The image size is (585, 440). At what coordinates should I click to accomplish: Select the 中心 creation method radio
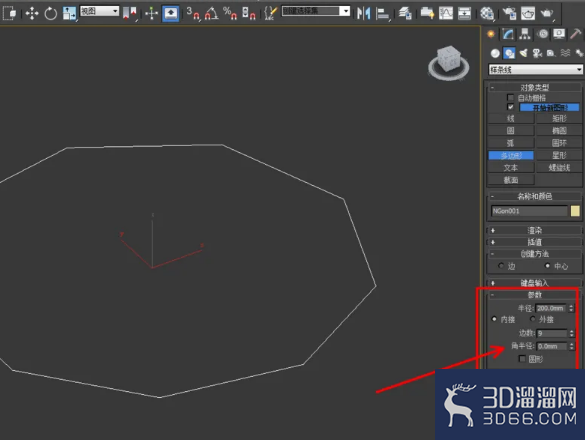(x=547, y=266)
